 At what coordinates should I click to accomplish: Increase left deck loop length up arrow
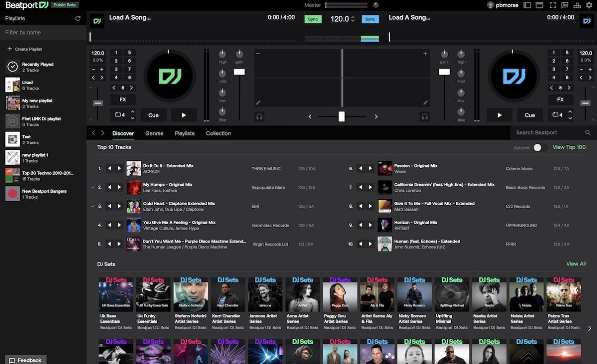pyautogui.click(x=132, y=112)
